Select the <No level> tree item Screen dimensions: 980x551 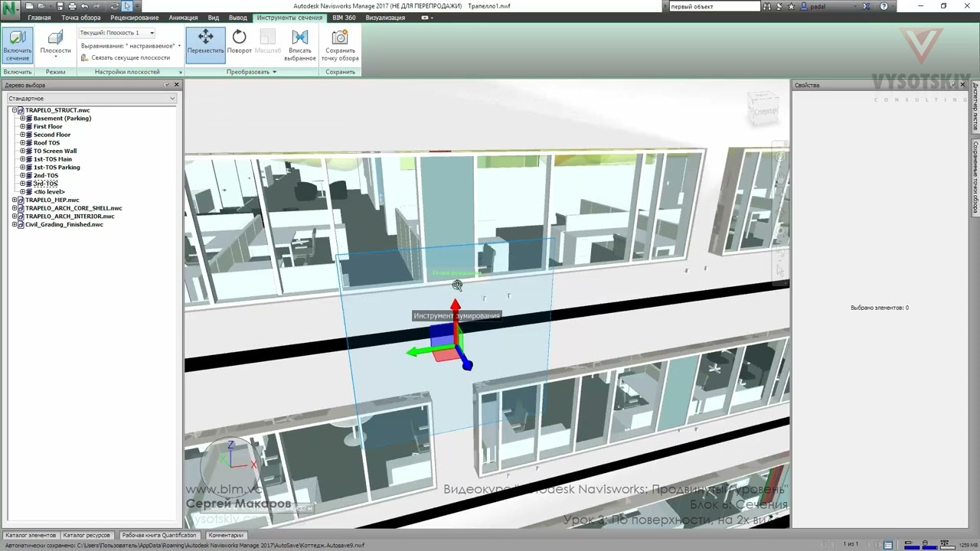click(x=49, y=191)
